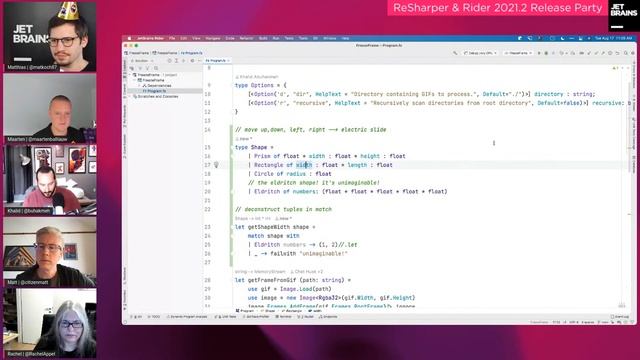This screenshot has height=360, width=640.
Task: Click Matt's video thumbnail
Action: 50,252
